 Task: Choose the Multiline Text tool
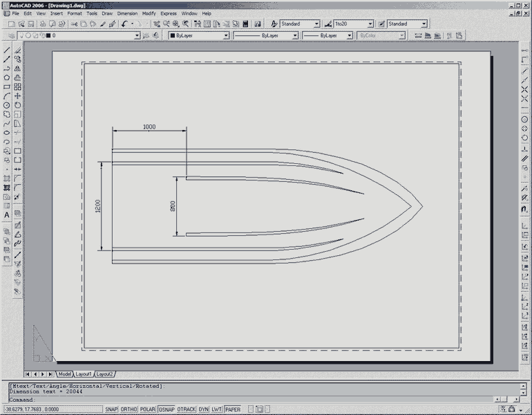click(7, 215)
